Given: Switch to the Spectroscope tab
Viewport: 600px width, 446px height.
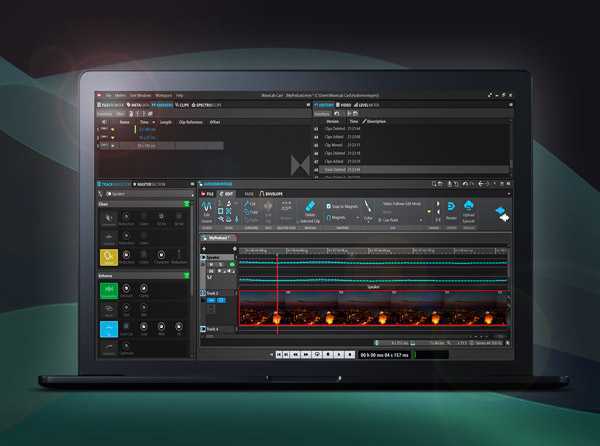Looking at the screenshot, I should pos(207,105).
